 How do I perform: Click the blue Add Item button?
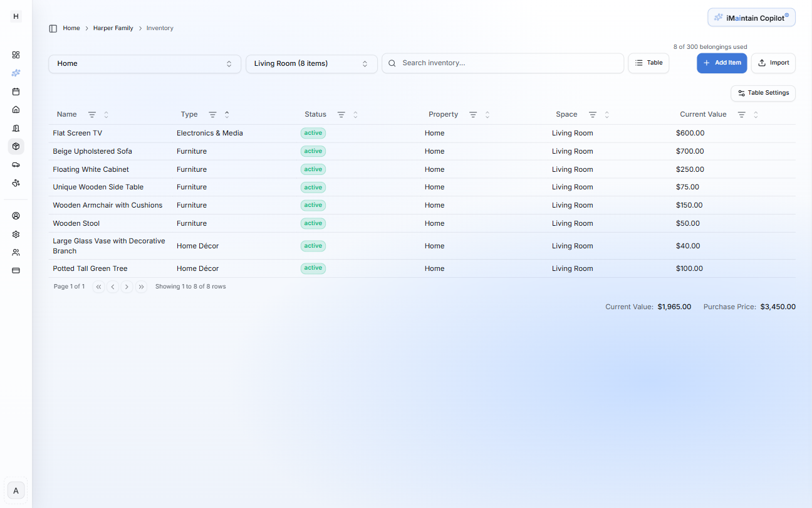coord(722,63)
